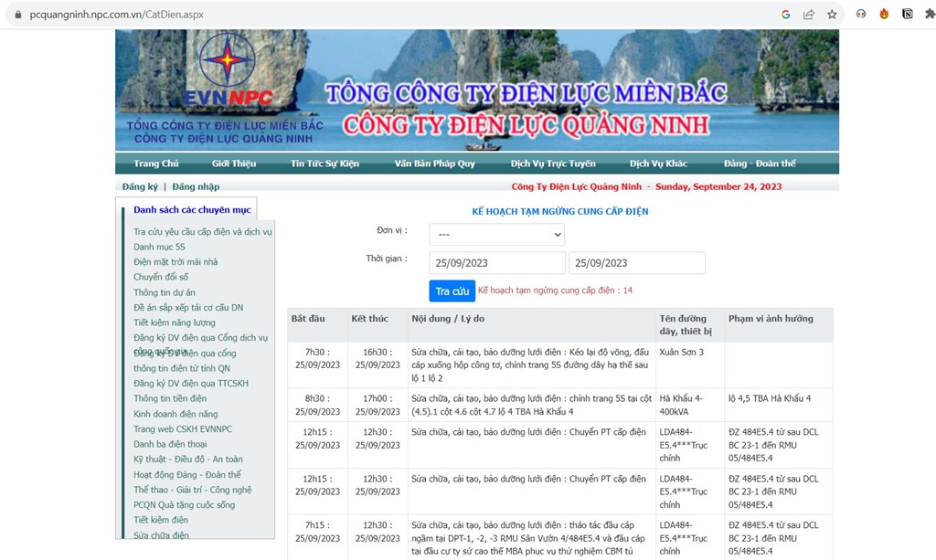
Task: Open the Notion extension icon
Action: point(908,15)
